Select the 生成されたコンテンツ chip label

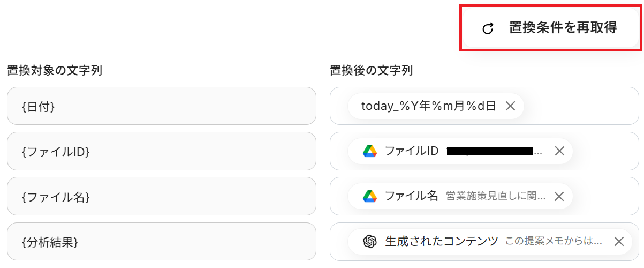441,241
